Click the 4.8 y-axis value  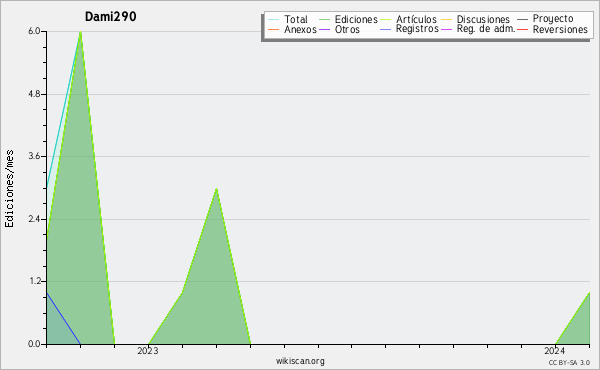[34, 94]
